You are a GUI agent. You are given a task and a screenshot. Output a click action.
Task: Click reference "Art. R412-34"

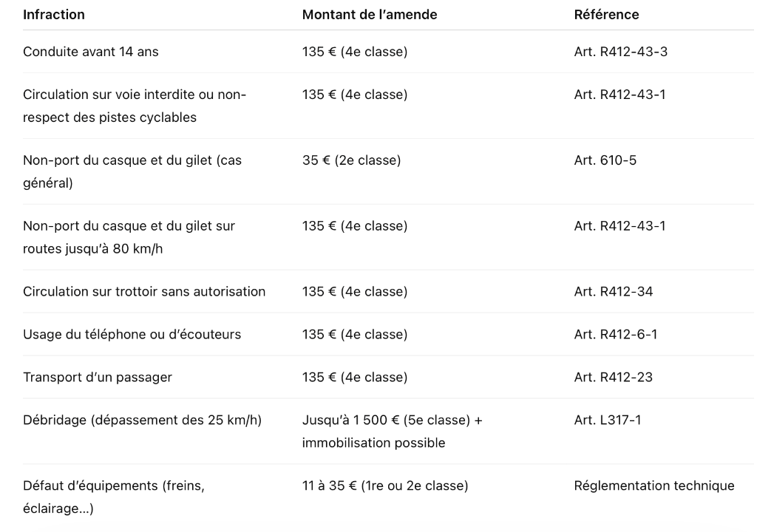pyautogui.click(x=613, y=292)
